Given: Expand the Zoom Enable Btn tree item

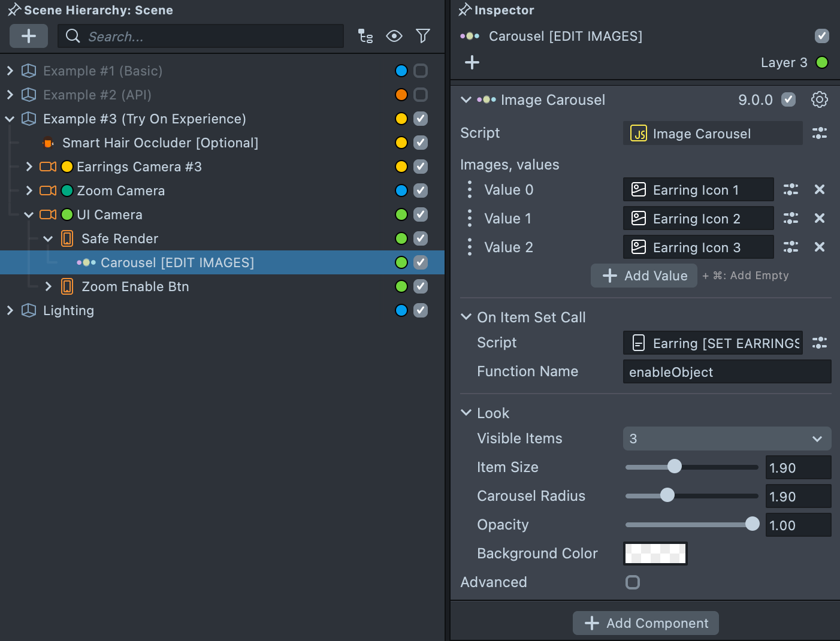Looking at the screenshot, I should pos(49,286).
